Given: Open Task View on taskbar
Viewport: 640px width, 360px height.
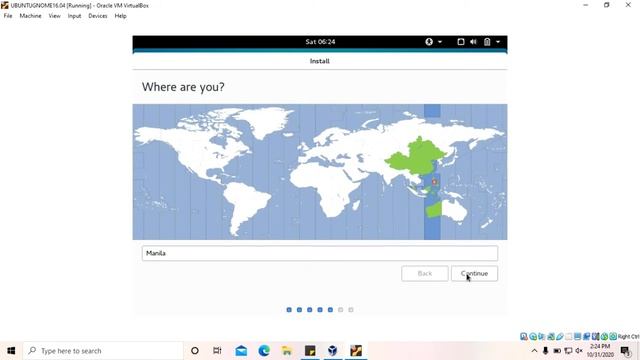Looking at the screenshot, I should point(217,351).
